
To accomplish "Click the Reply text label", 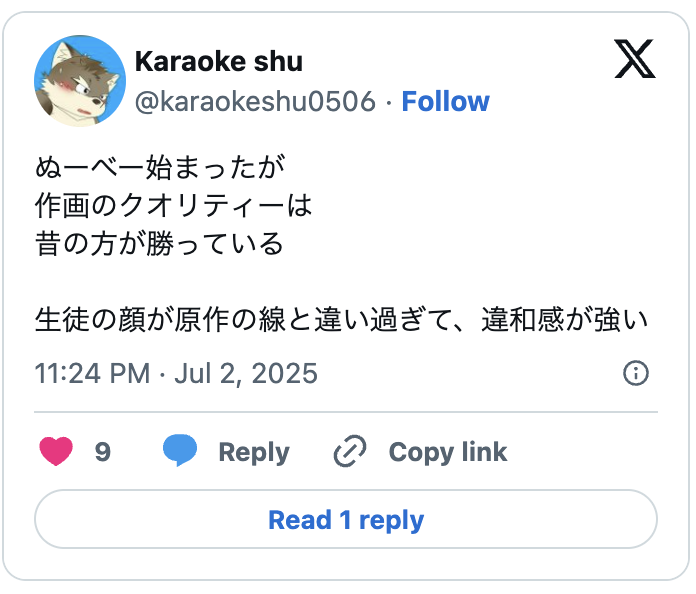I will (x=253, y=452).
